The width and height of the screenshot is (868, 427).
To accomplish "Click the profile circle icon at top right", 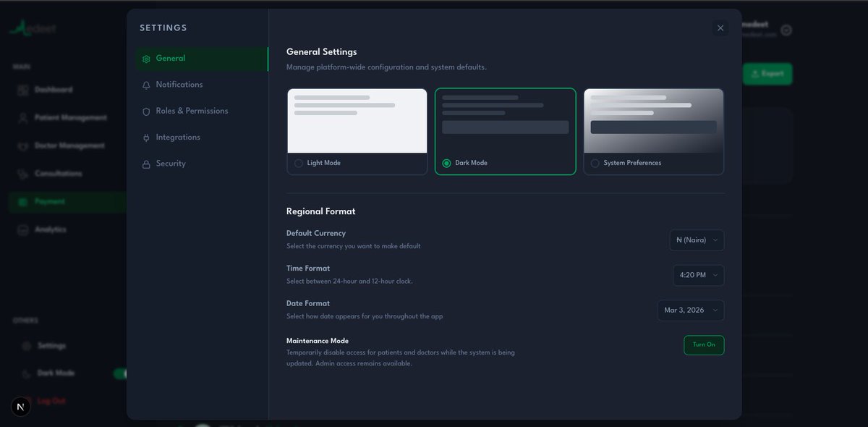I will click(x=786, y=30).
